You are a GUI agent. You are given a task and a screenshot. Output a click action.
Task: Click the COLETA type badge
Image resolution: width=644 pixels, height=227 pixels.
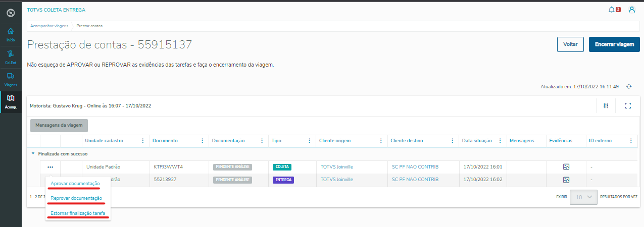(282, 167)
